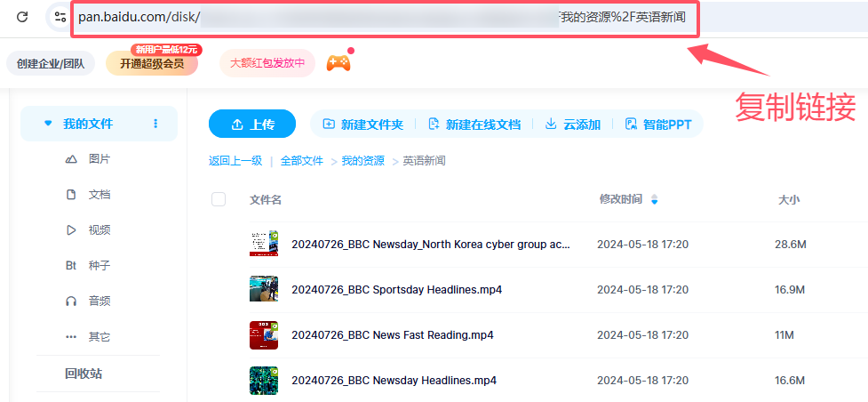Click the browser address bar URL
The image size is (868, 402).
click(382, 17)
